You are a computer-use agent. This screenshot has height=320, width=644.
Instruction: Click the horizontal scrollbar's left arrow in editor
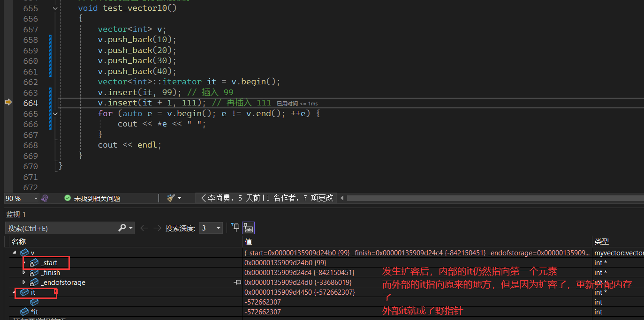[x=342, y=198]
